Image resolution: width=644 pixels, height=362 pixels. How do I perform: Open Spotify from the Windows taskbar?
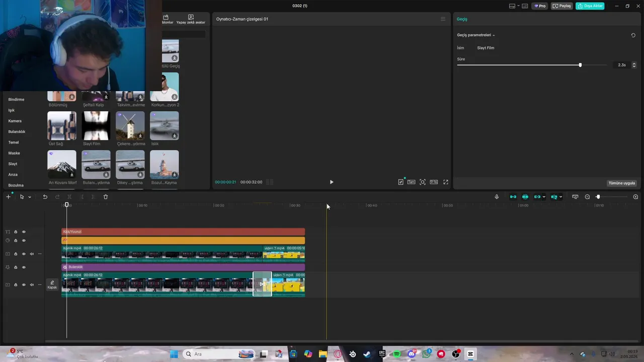coord(396,354)
